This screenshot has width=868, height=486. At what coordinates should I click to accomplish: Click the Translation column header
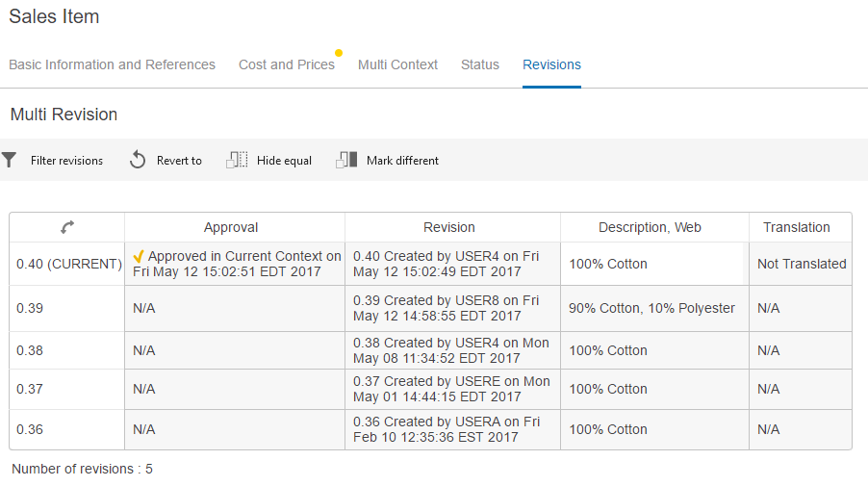pyautogui.click(x=796, y=227)
